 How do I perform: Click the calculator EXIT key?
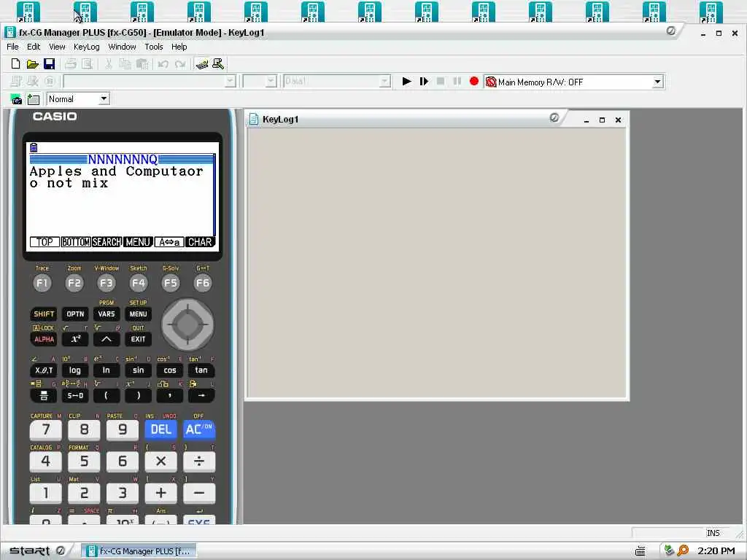click(x=138, y=339)
